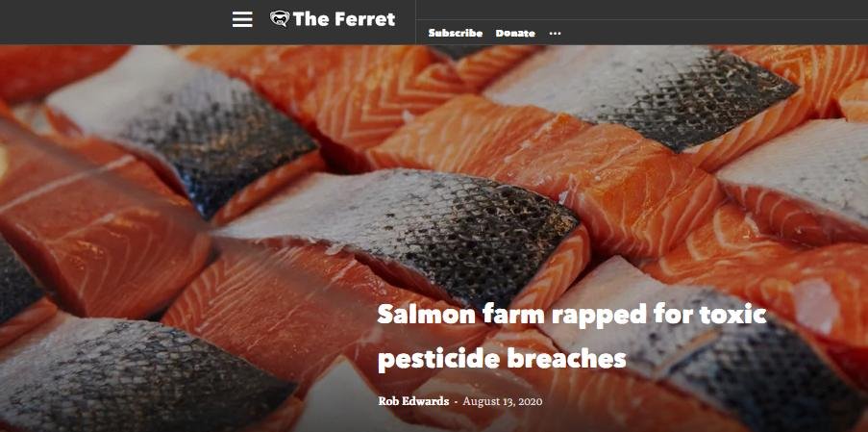Click the dark header bar right of the ellipsis
The image size is (868, 432).
click(714, 34)
